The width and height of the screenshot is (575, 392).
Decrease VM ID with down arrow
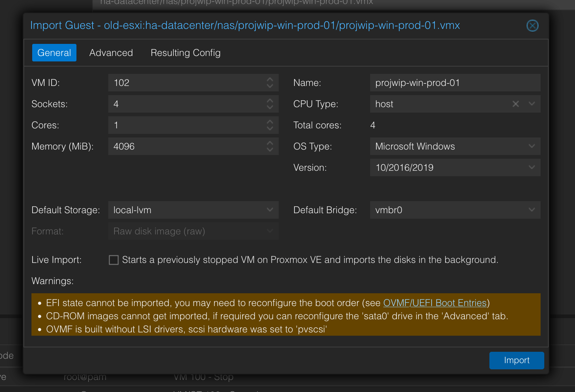270,86
